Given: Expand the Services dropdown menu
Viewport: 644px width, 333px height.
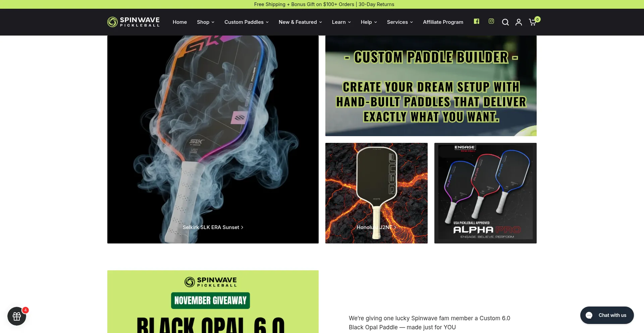Looking at the screenshot, I should (x=399, y=22).
